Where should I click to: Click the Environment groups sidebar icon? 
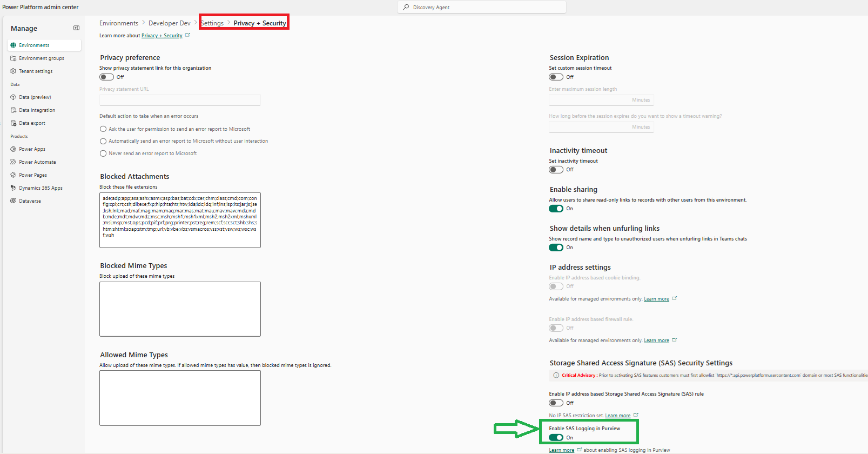point(14,58)
